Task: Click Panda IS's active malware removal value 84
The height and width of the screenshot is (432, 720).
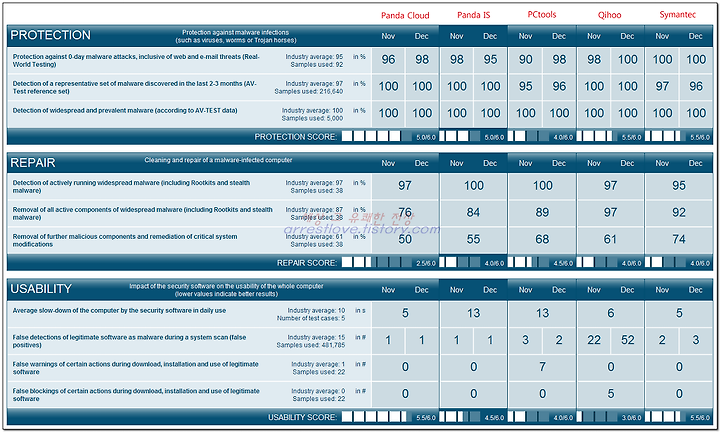Action: tap(473, 213)
